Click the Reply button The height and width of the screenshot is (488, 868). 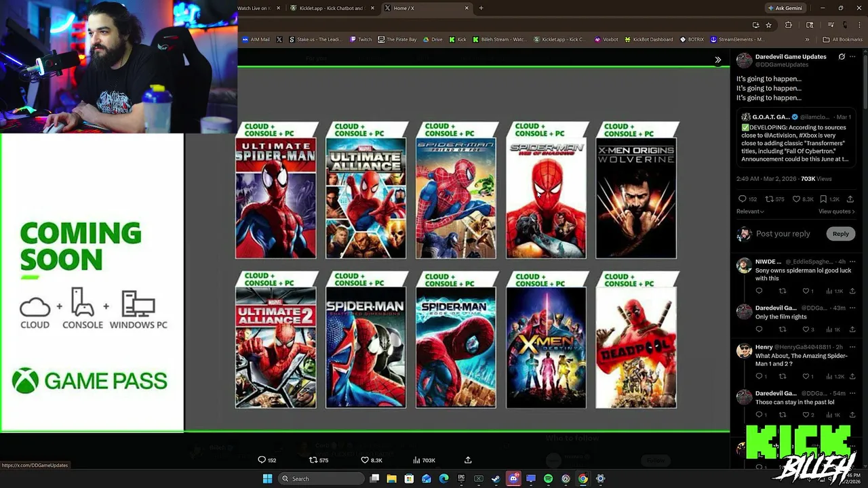(840, 234)
